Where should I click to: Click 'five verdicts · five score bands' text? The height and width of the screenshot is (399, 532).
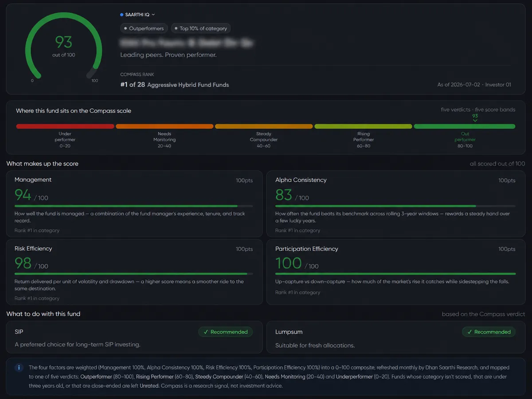tap(478, 110)
